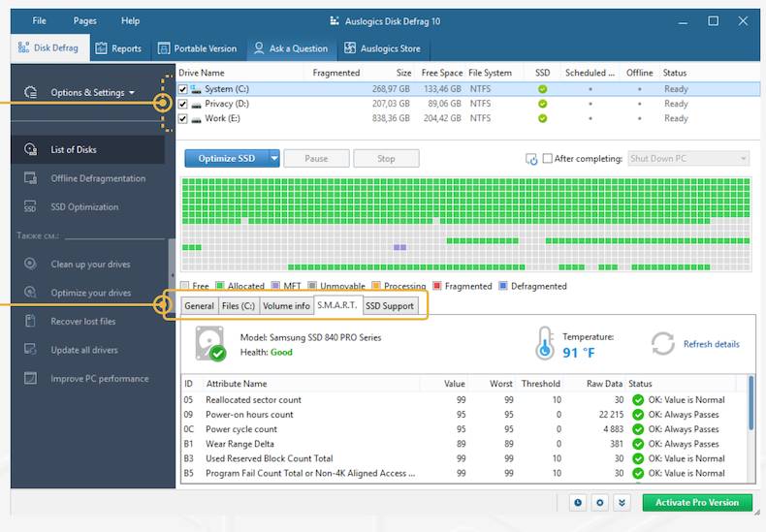Toggle the Privacy (D:) drive checkbox
This screenshot has height=532, width=766.
pyautogui.click(x=183, y=104)
